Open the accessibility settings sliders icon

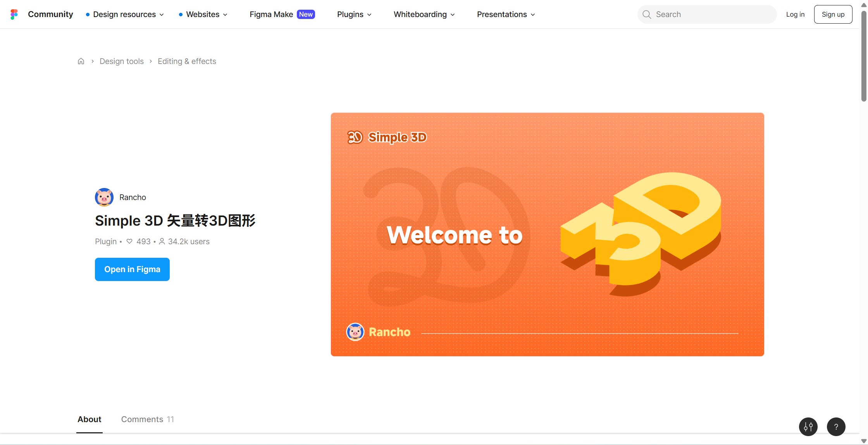808,427
